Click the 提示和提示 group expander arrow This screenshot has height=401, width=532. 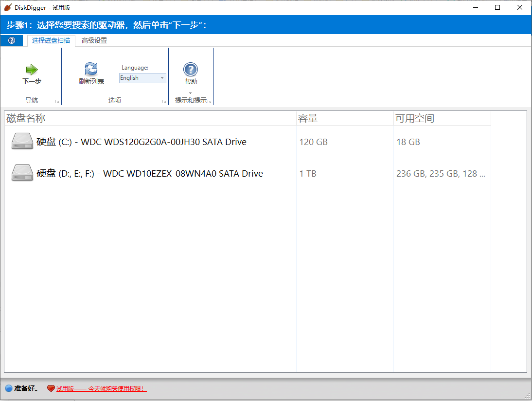click(x=209, y=101)
